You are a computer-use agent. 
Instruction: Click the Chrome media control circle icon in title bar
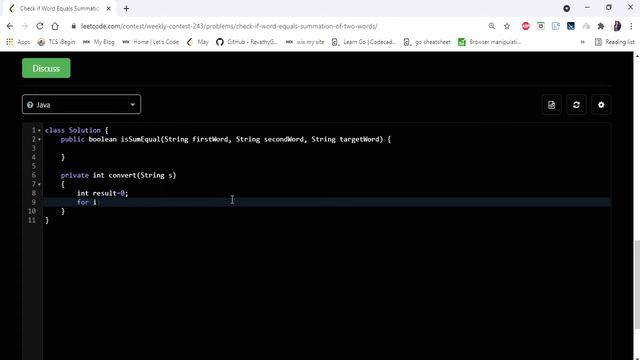click(567, 8)
